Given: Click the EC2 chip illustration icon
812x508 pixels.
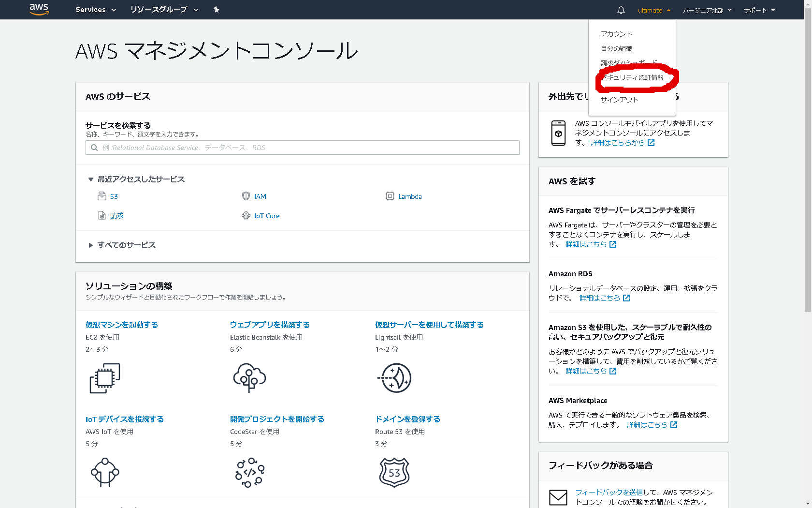Looking at the screenshot, I should (x=105, y=378).
